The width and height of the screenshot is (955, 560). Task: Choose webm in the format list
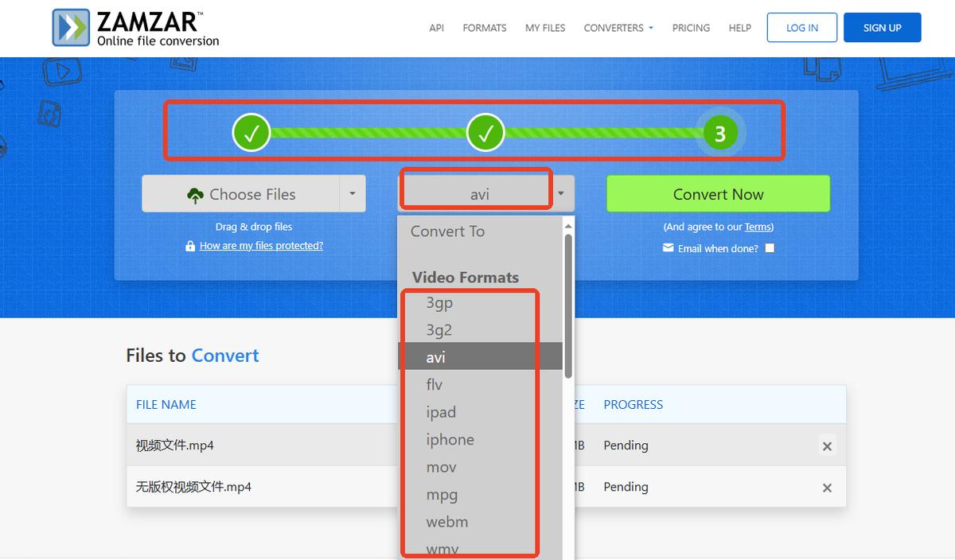pos(447,522)
